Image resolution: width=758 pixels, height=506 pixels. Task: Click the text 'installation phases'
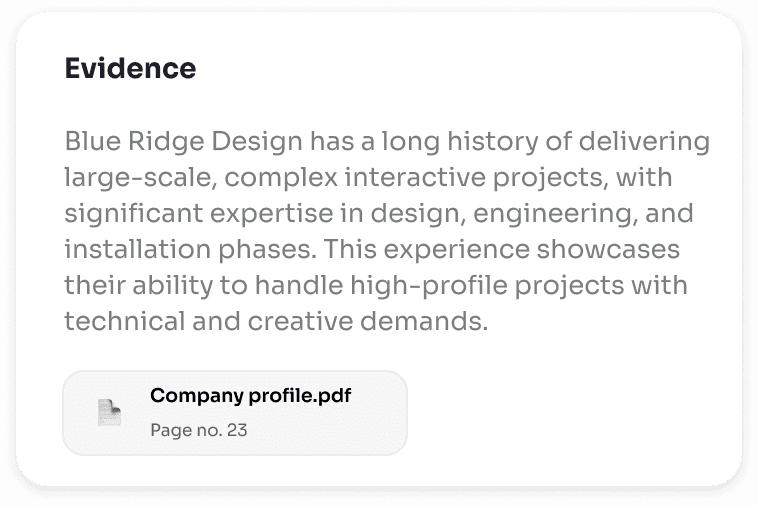[189, 249]
